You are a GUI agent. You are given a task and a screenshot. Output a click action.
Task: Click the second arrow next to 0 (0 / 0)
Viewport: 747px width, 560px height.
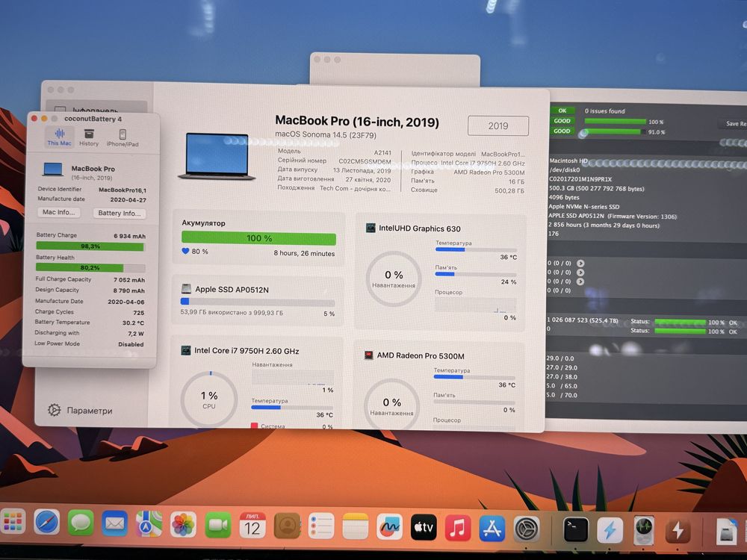point(580,273)
